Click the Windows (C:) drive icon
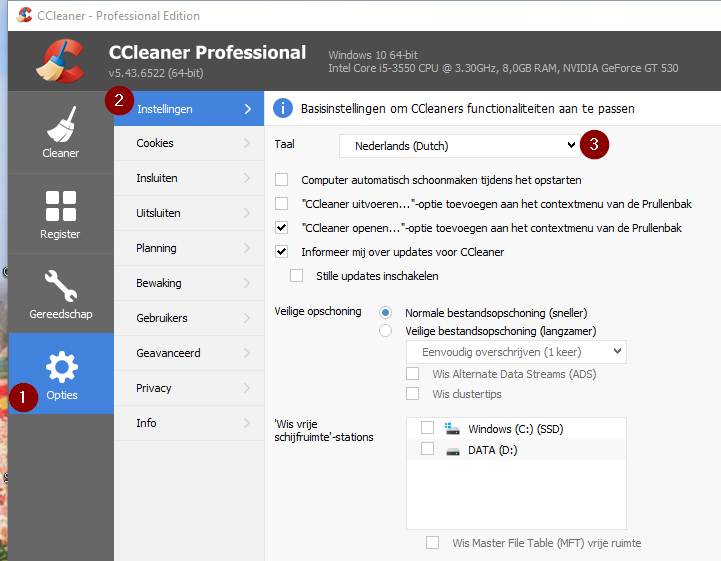Screen dimensions: 721x561 click(x=452, y=429)
